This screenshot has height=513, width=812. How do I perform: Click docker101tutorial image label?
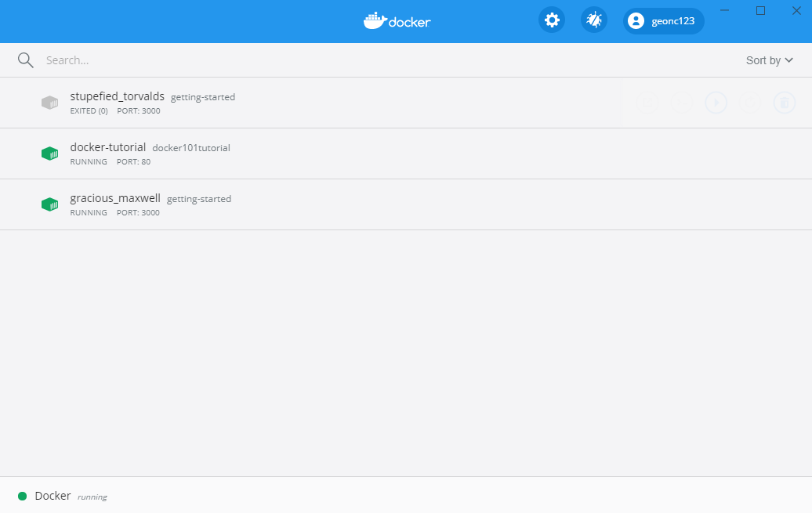[x=191, y=148]
